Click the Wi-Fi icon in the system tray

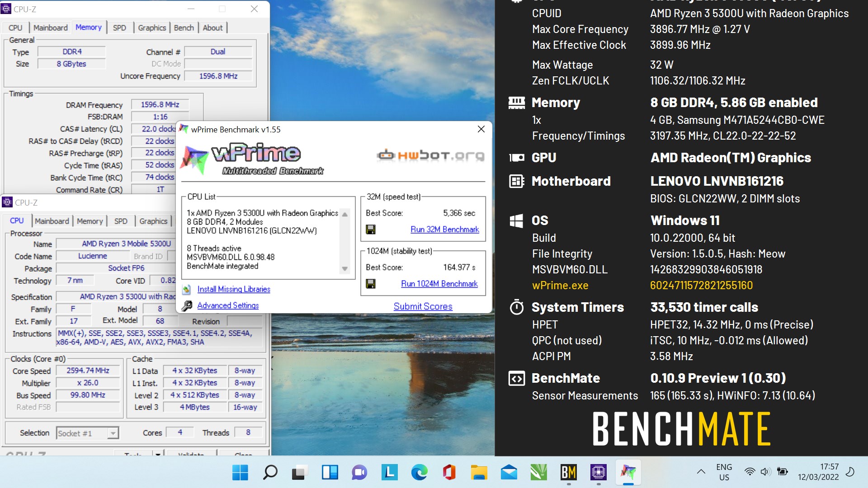750,472
